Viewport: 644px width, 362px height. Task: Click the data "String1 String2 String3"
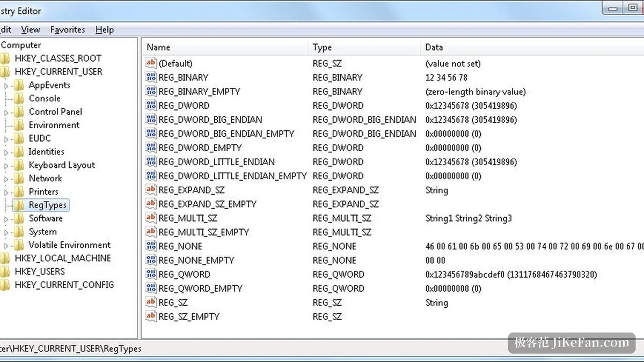[x=469, y=218]
